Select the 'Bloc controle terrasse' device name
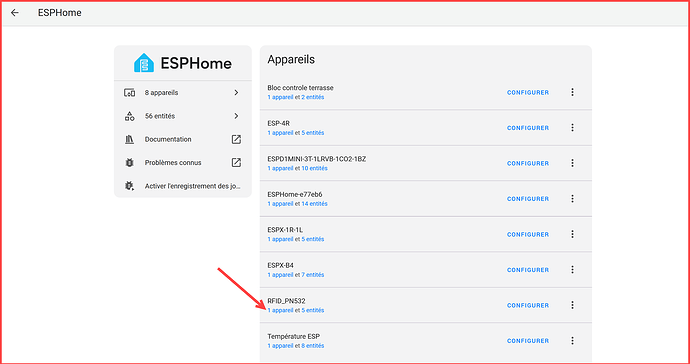This screenshot has height=364, width=690. [x=301, y=88]
